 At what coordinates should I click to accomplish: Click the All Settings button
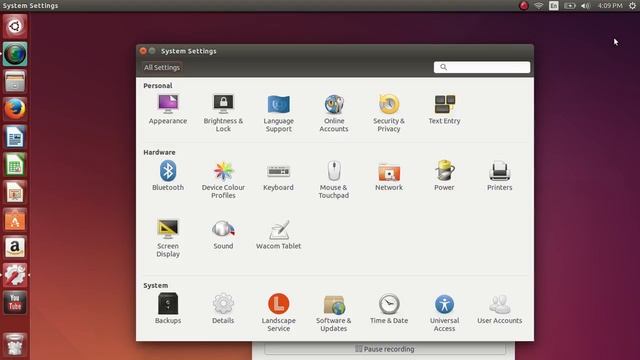[162, 67]
